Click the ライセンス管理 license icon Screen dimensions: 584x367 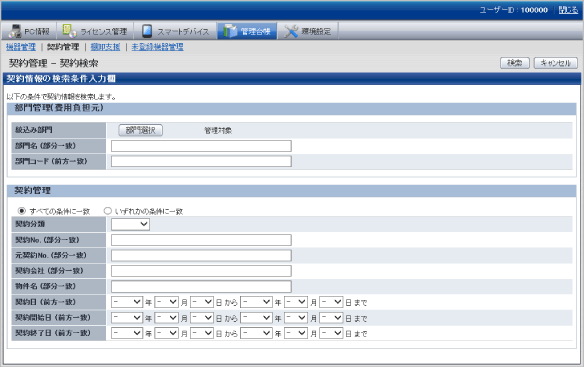(x=70, y=31)
